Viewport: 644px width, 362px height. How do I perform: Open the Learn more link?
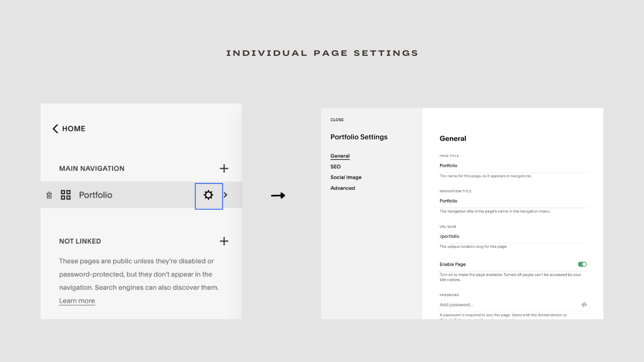coord(77,301)
